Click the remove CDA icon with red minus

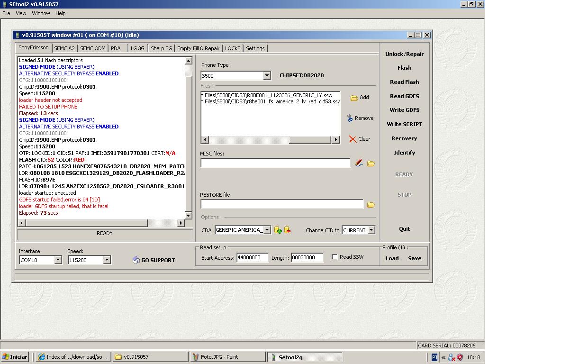tap(287, 230)
